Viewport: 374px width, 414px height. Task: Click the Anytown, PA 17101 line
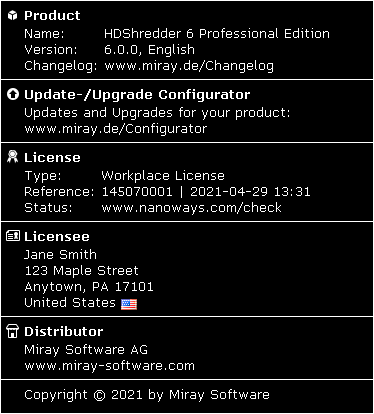[x=89, y=287]
